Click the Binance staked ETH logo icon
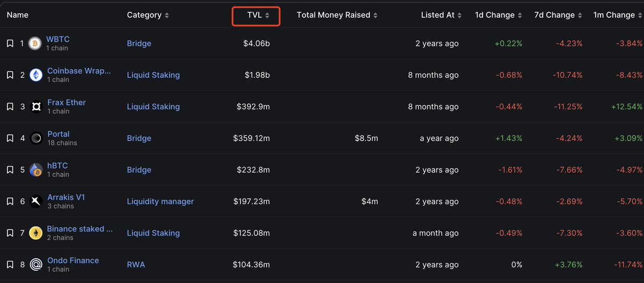 click(x=36, y=233)
